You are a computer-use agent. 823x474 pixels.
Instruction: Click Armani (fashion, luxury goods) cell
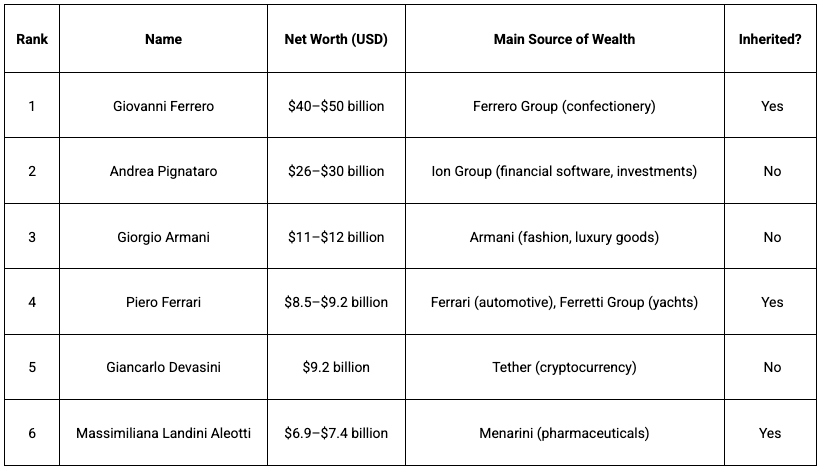click(x=564, y=237)
